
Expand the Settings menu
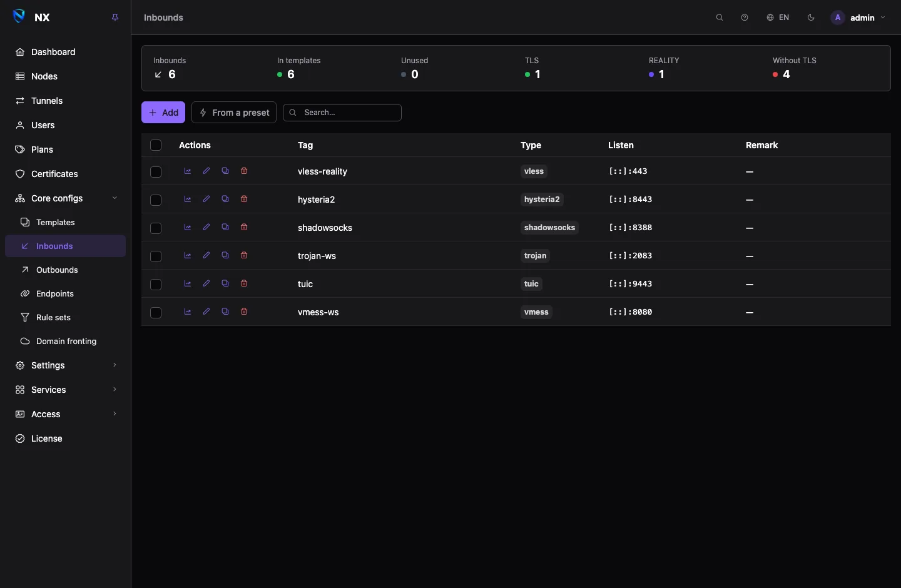(66, 365)
